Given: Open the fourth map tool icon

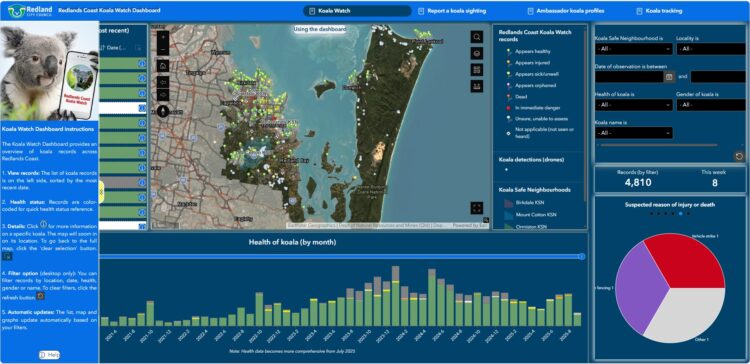Looking at the screenshot, I should tap(476, 87).
